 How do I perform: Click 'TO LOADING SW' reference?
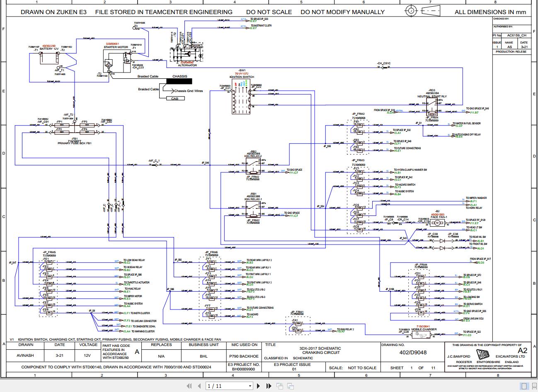pyautogui.click(x=472, y=297)
